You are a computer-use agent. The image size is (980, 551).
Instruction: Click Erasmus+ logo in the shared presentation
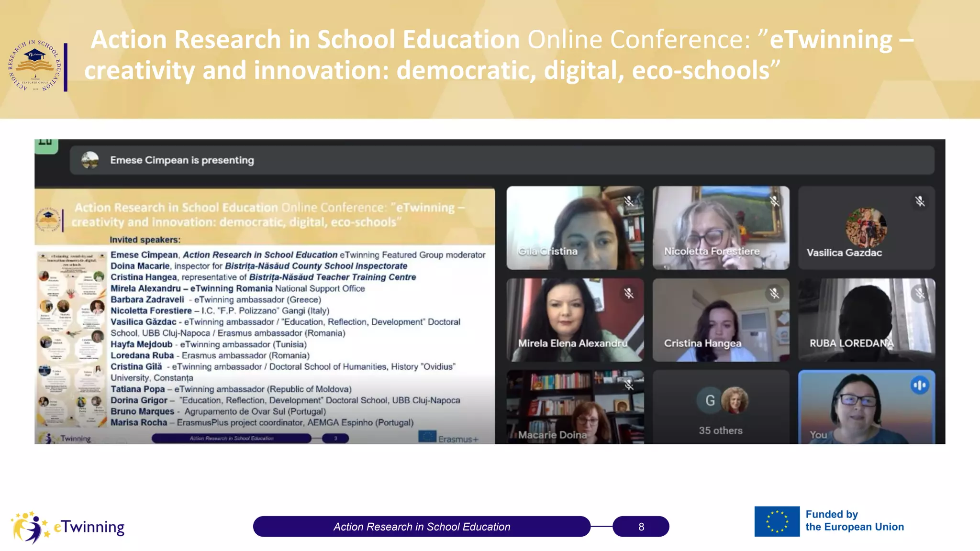pyautogui.click(x=448, y=437)
